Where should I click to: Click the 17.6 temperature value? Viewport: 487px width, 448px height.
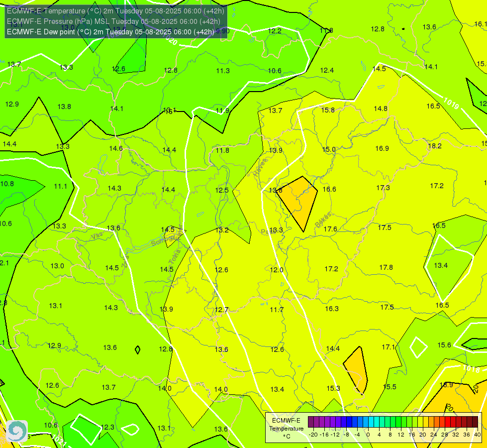[x=330, y=229]
